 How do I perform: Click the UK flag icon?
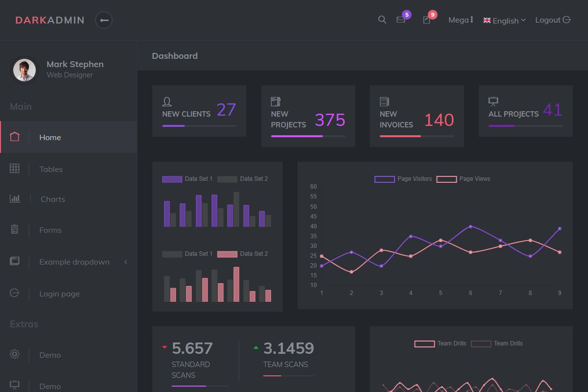tap(487, 20)
